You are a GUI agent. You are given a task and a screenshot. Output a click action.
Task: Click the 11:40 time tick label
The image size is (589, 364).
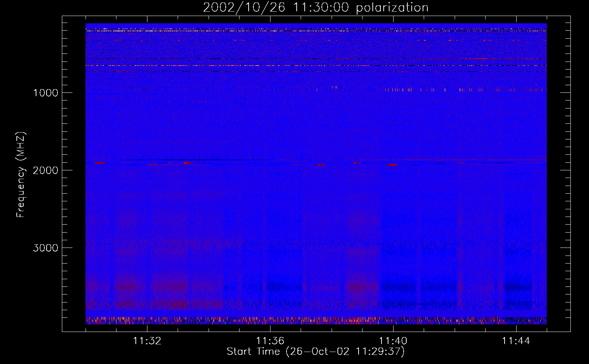[x=393, y=341]
